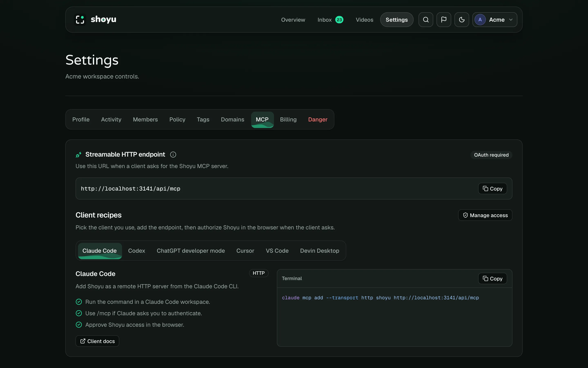The height and width of the screenshot is (368, 588).
Task: Open the Client docs link
Action: (x=97, y=341)
